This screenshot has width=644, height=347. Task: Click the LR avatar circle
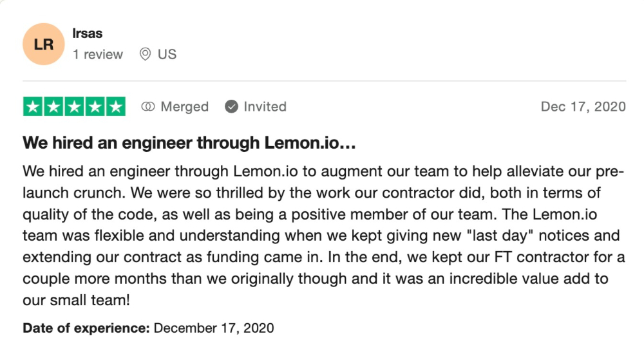[x=44, y=44]
